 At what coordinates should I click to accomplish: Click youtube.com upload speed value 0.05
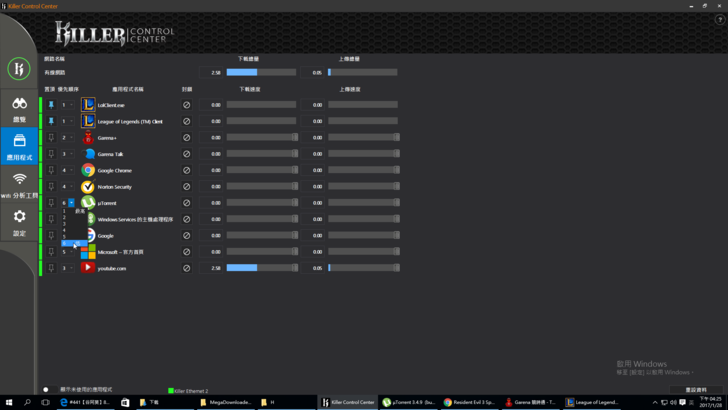pos(312,268)
